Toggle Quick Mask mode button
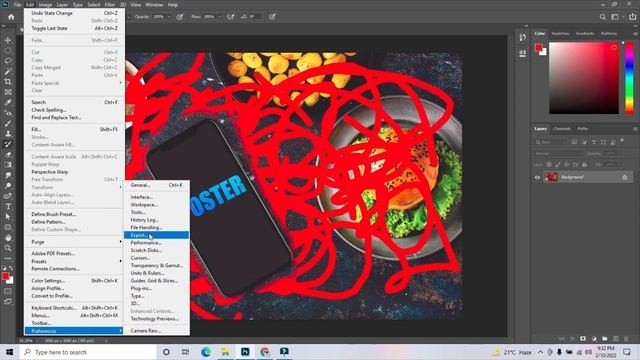This screenshot has width=640, height=360. [x=8, y=291]
